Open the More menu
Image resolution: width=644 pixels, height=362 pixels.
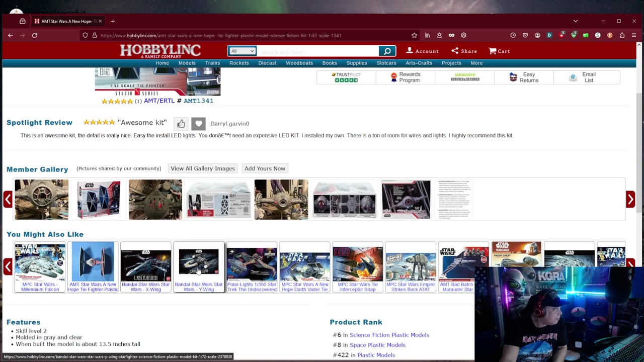476,63
